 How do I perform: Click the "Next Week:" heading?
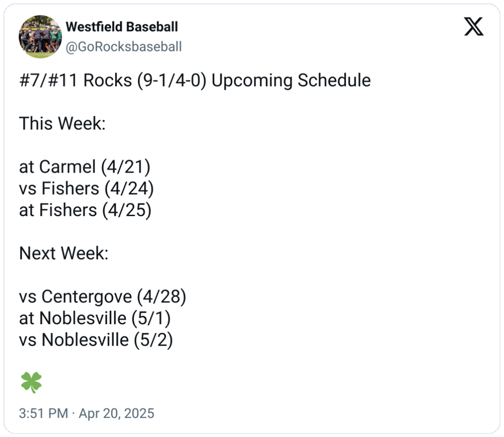[63, 253]
